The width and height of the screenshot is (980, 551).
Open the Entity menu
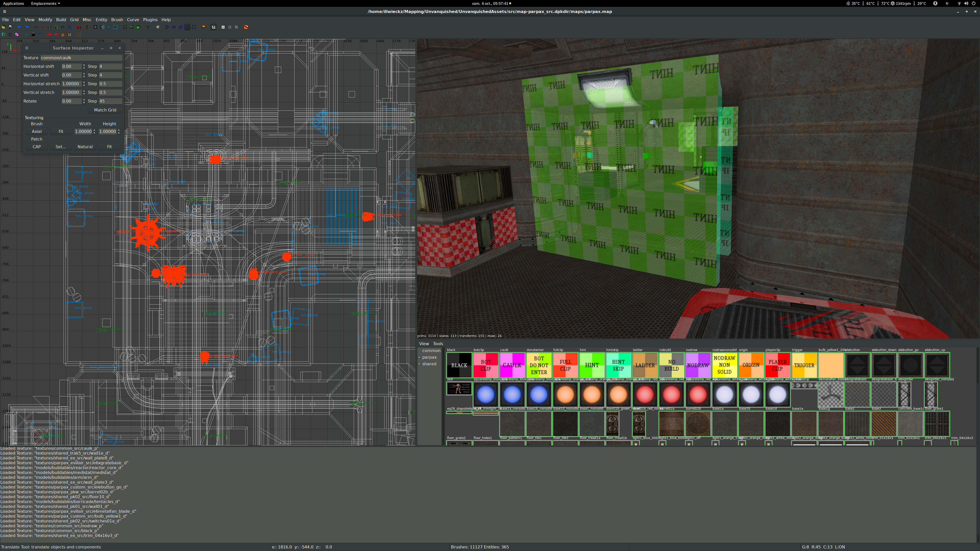pos(101,20)
